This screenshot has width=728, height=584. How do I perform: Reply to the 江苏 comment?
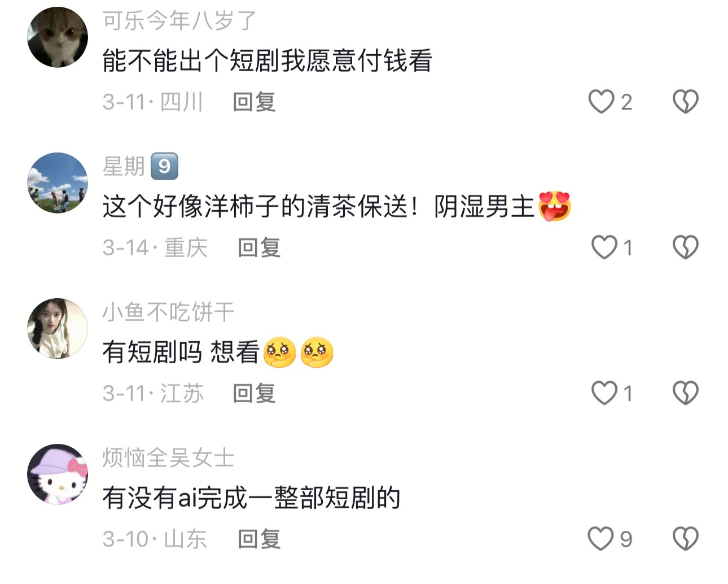click(x=254, y=394)
